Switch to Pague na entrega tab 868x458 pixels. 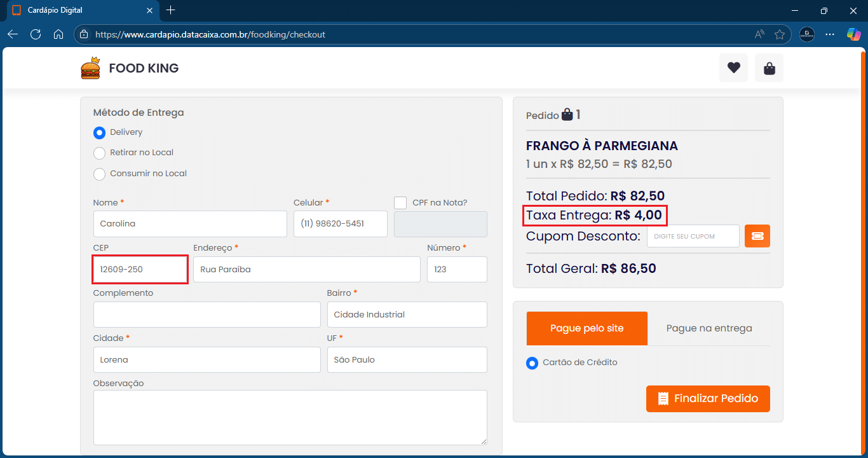(709, 328)
